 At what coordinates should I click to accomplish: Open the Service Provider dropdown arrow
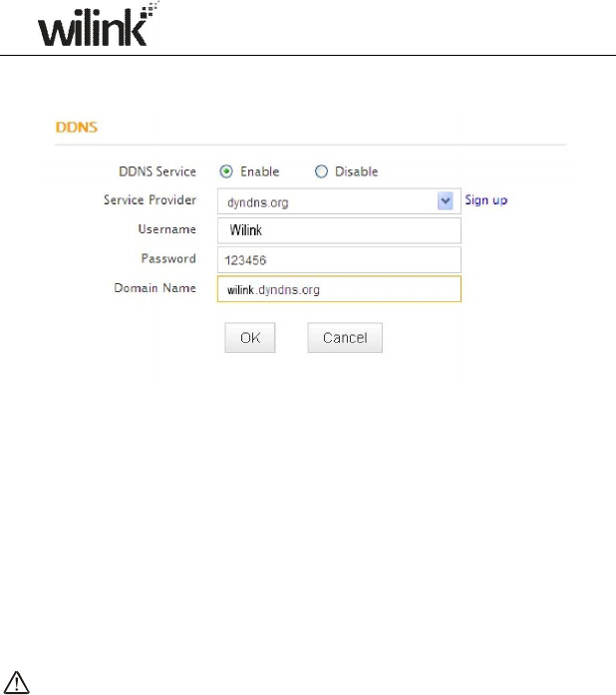click(x=445, y=201)
